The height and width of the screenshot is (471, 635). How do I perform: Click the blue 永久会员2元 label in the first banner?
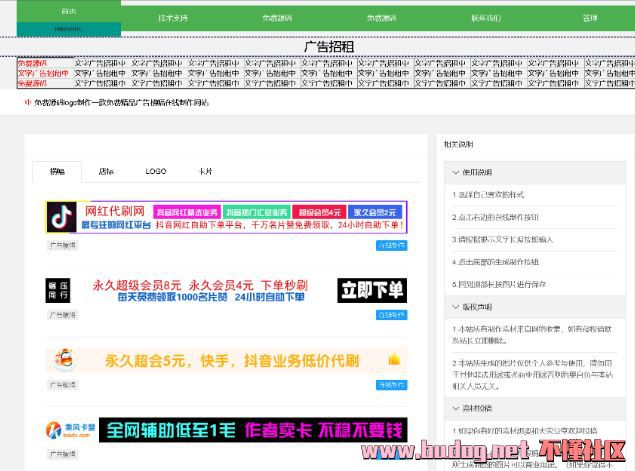pos(375,212)
